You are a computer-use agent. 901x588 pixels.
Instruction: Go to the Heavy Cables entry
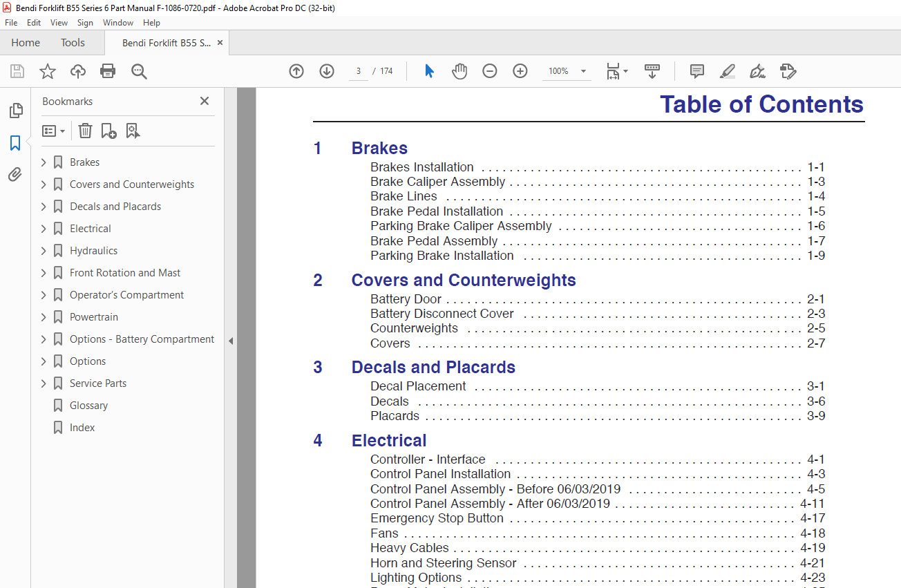click(x=410, y=548)
